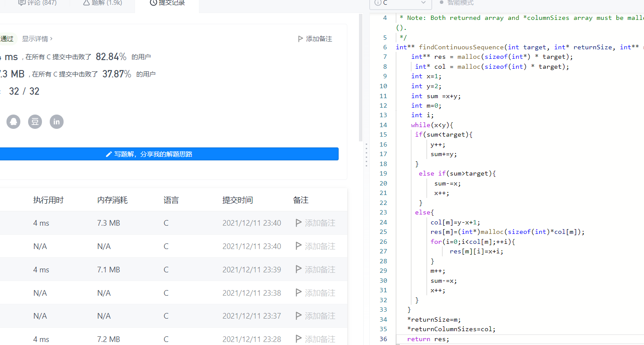Add note flag for 23:37 submission
The image size is (644, 345).
[298, 316]
